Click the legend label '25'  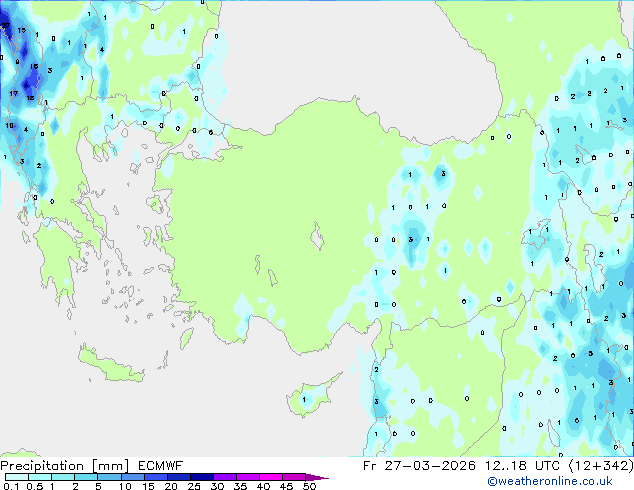click(194, 486)
